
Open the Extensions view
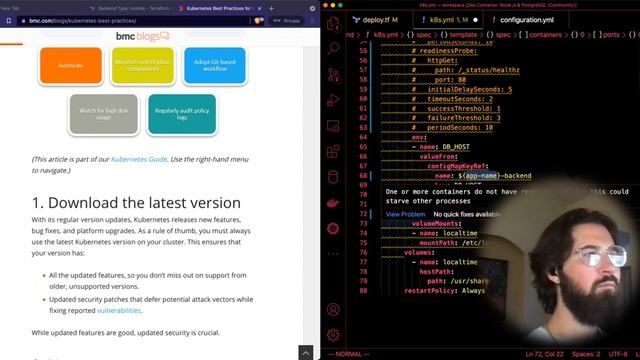click(333, 151)
